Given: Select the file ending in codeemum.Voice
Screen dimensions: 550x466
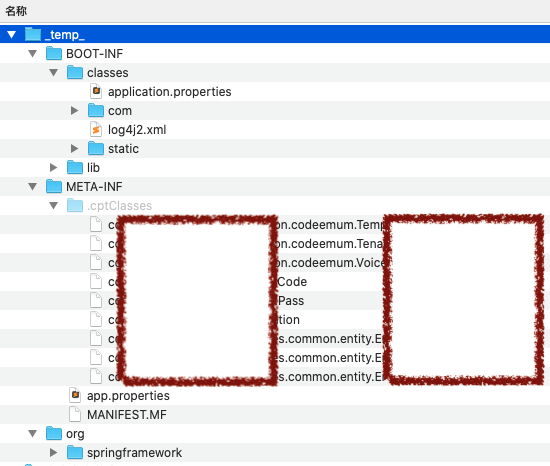Looking at the screenshot, I should click(275, 263).
